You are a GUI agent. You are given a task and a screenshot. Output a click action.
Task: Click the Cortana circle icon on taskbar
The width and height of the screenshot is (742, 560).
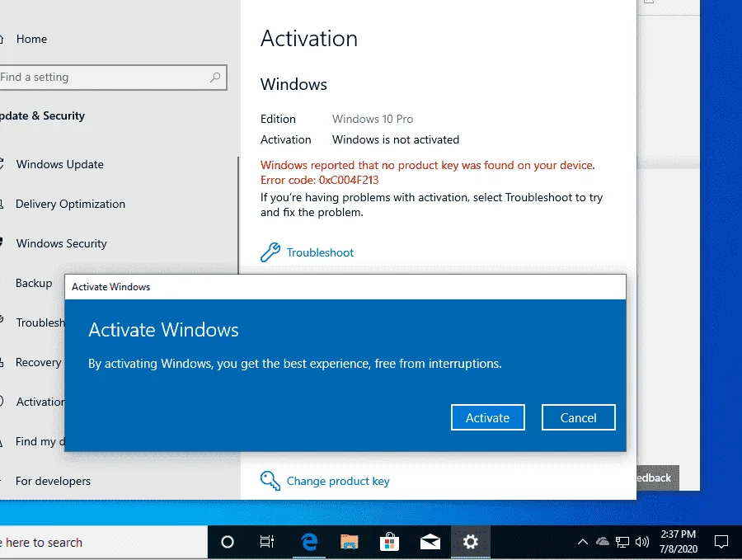pyautogui.click(x=228, y=542)
